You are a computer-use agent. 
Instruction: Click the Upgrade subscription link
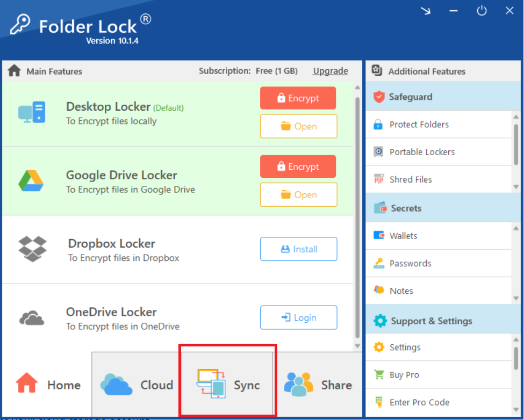(330, 71)
